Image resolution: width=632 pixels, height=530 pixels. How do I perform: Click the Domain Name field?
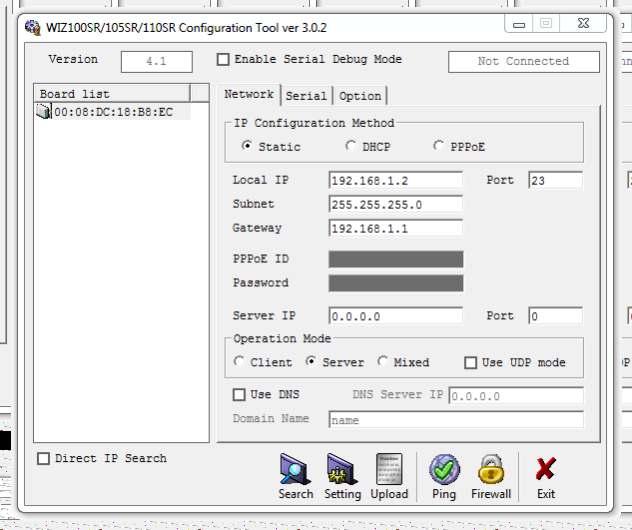click(456, 420)
